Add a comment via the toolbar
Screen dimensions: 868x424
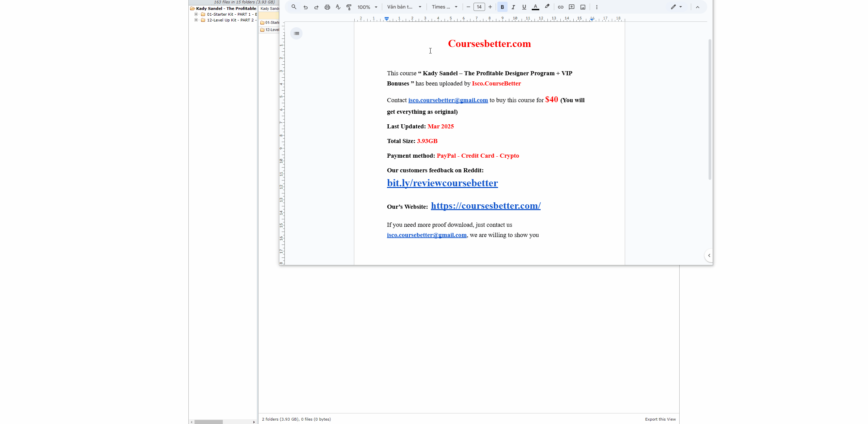[572, 7]
